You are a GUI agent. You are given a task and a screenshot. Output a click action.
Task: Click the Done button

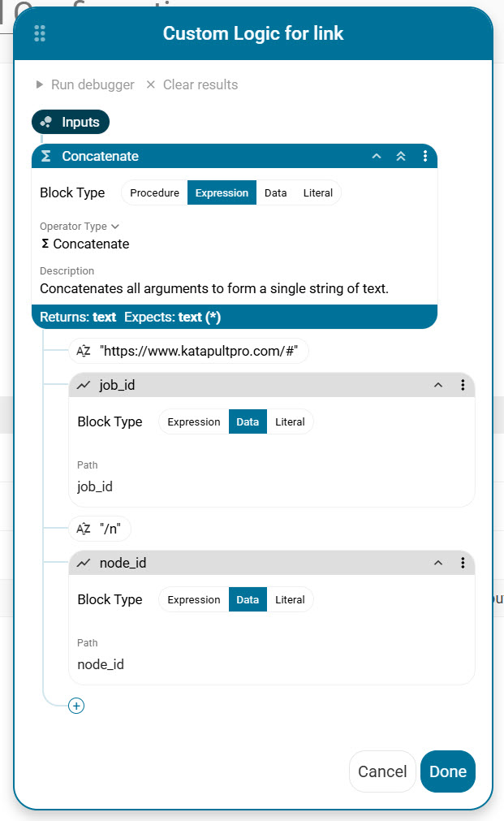tap(447, 771)
